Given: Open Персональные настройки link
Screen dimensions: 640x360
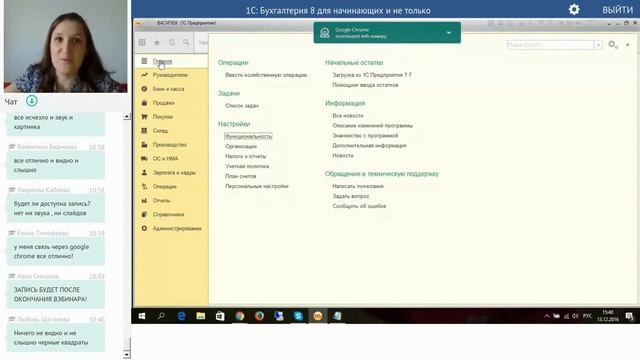Looking at the screenshot, I should (257, 186).
